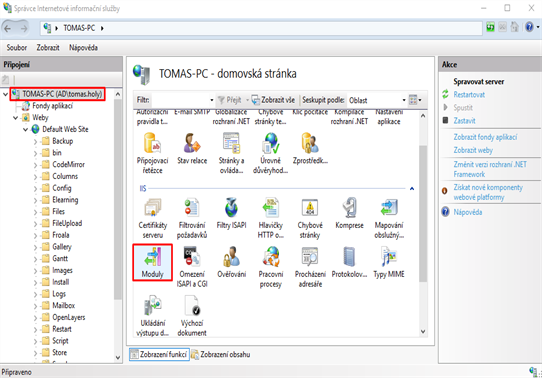Open Soubor menu
The width and height of the screenshot is (542, 378).
pyautogui.click(x=17, y=47)
